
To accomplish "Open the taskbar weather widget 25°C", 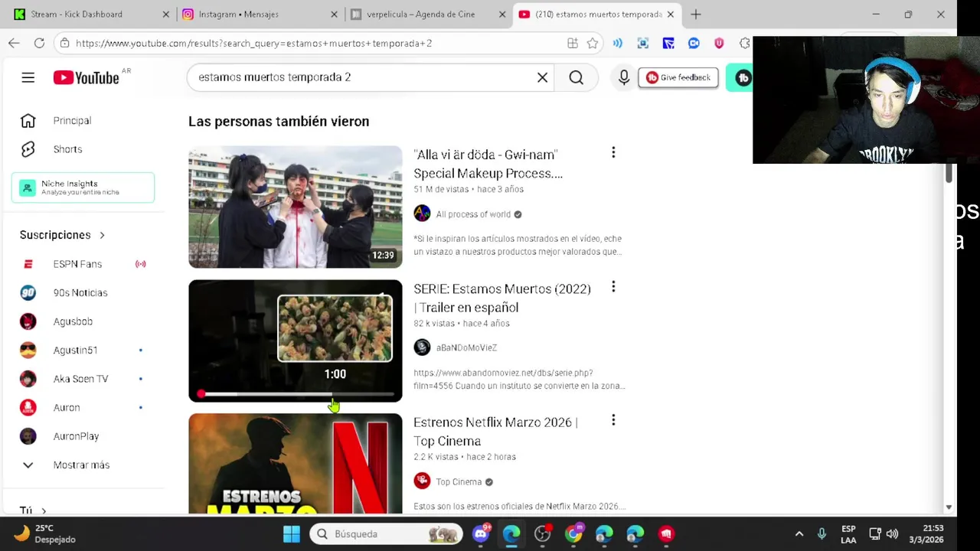I will [x=46, y=533].
